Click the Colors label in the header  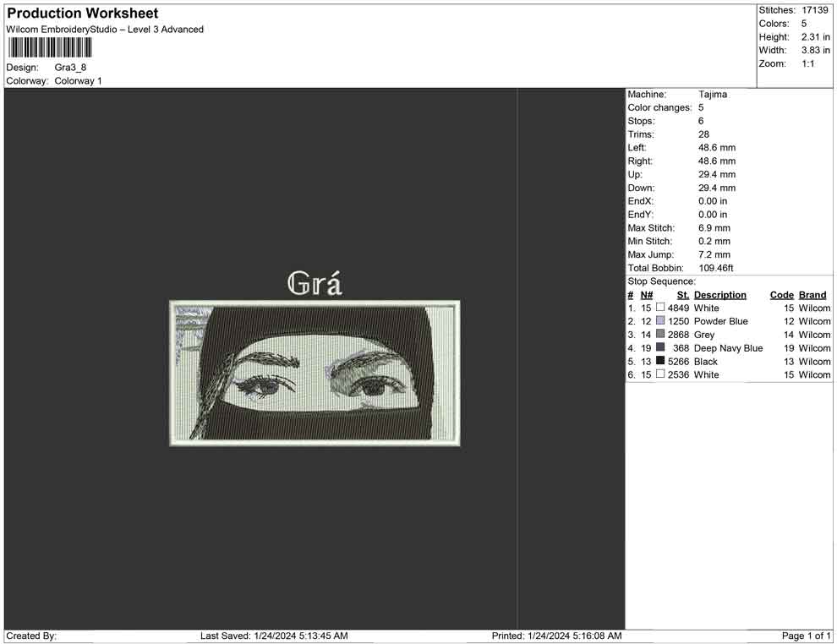tap(774, 24)
